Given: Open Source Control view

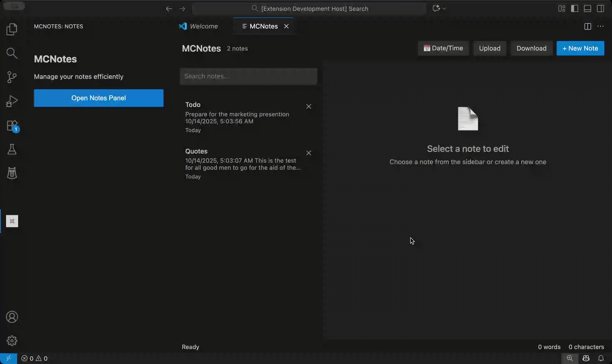Looking at the screenshot, I should pyautogui.click(x=11, y=77).
